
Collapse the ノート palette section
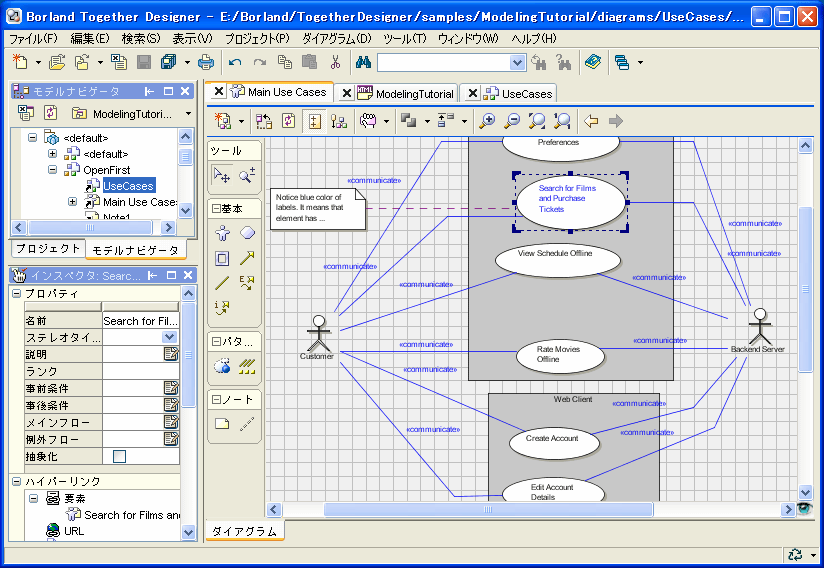click(216, 399)
